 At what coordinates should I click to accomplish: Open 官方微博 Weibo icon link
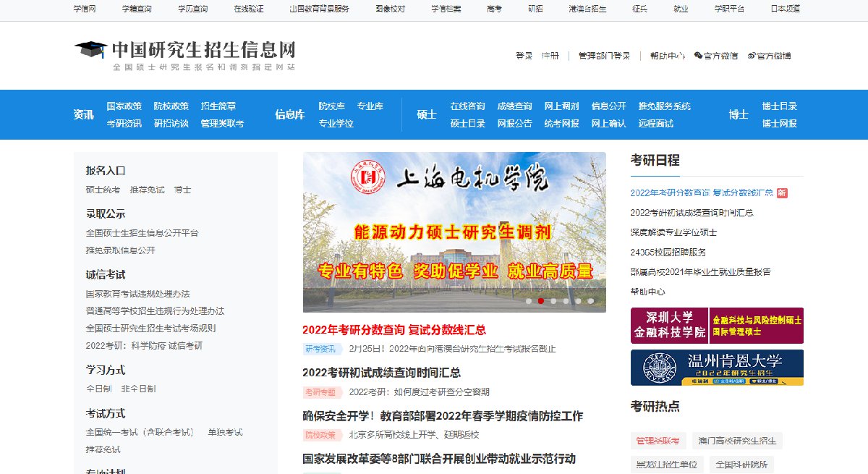click(x=770, y=56)
